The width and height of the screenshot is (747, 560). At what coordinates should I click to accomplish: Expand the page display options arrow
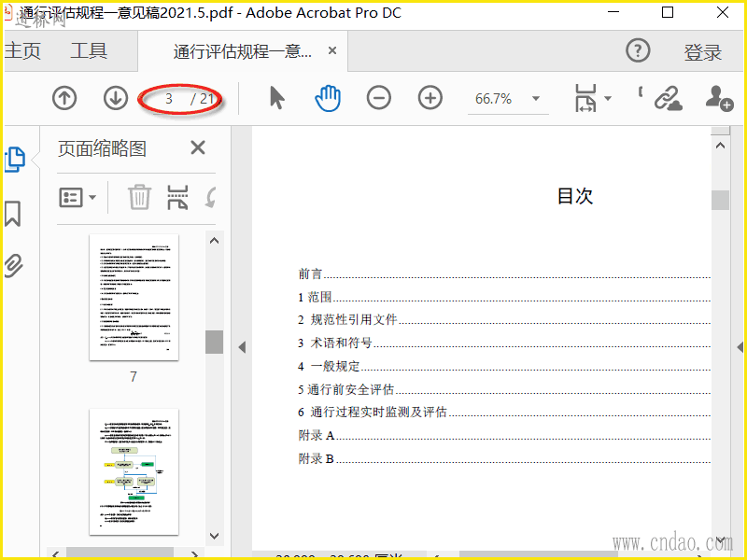pyautogui.click(x=608, y=99)
